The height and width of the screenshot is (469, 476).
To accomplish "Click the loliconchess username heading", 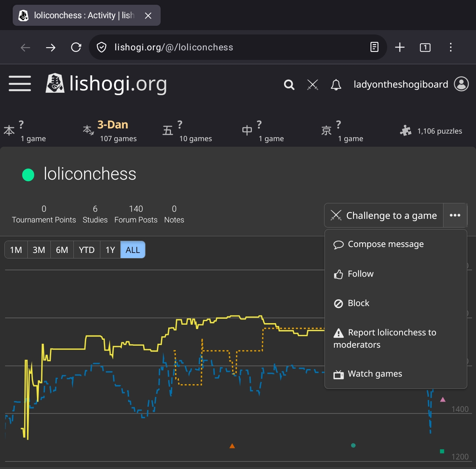I will (x=90, y=174).
